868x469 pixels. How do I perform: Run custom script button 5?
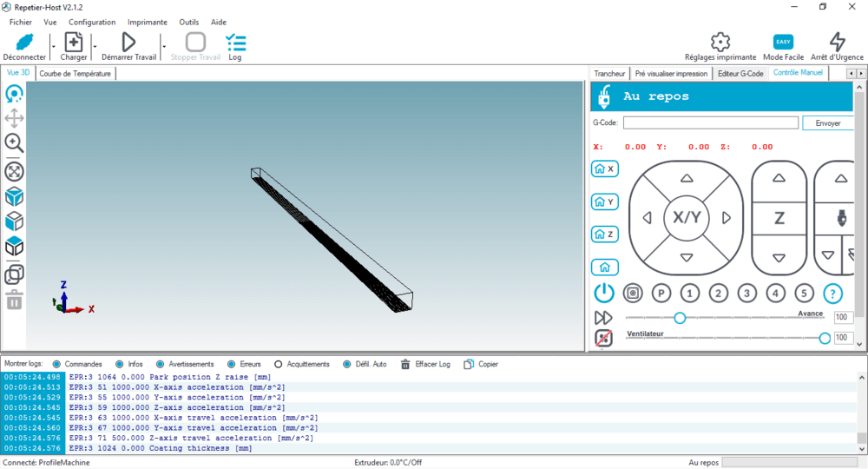pyautogui.click(x=804, y=293)
